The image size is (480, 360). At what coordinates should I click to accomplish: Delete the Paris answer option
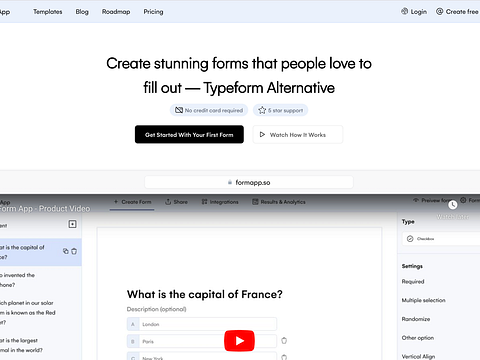[x=284, y=341]
